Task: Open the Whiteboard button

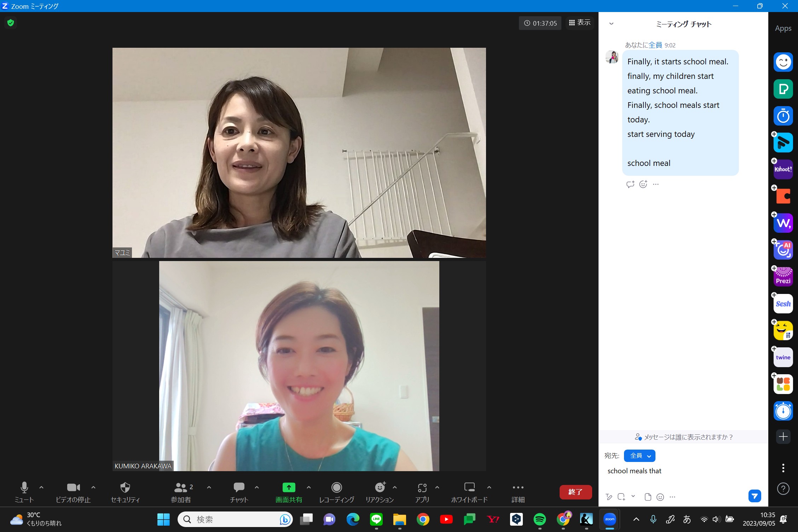Action: (x=469, y=492)
